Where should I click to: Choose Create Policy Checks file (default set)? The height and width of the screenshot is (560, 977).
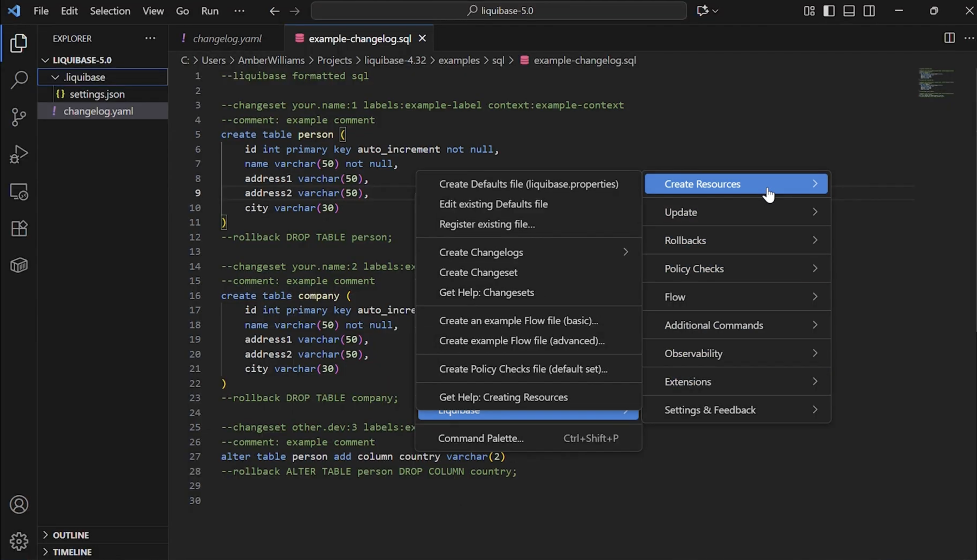pyautogui.click(x=528, y=369)
